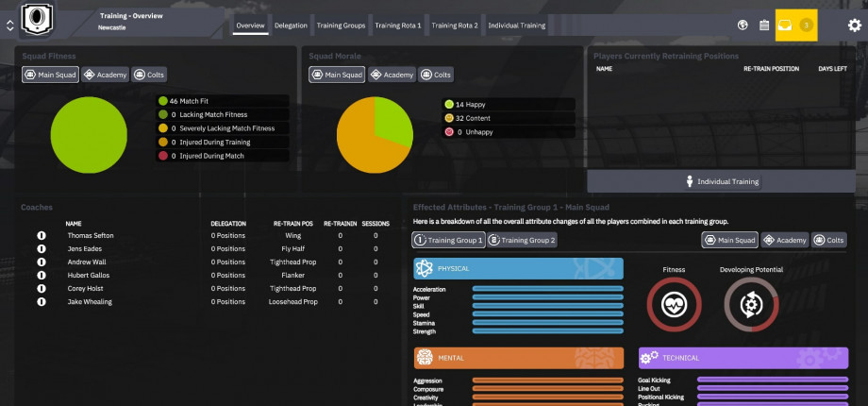Click the RE-TRAIN POSITION column header
Image resolution: width=868 pixels, height=406 pixels.
(x=771, y=69)
